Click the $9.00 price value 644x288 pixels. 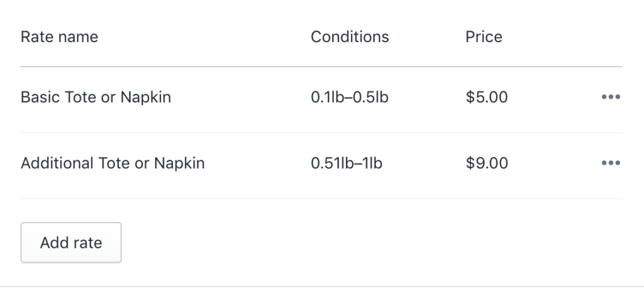pyautogui.click(x=487, y=163)
